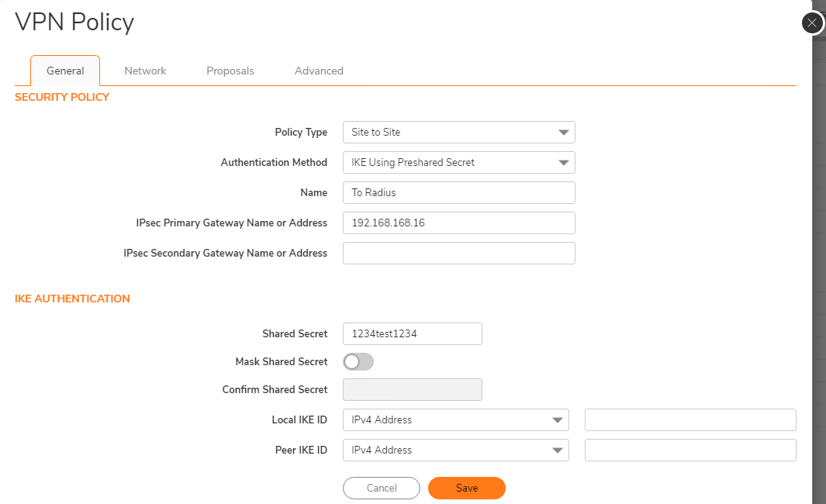
Task: Switch to the Proposals tab
Action: (230, 71)
